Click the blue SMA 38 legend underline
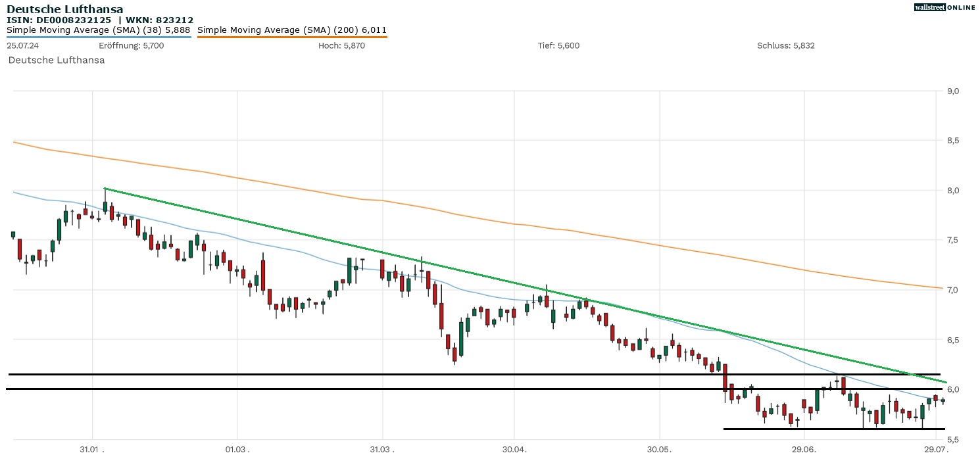The height and width of the screenshot is (453, 980). click(x=99, y=37)
